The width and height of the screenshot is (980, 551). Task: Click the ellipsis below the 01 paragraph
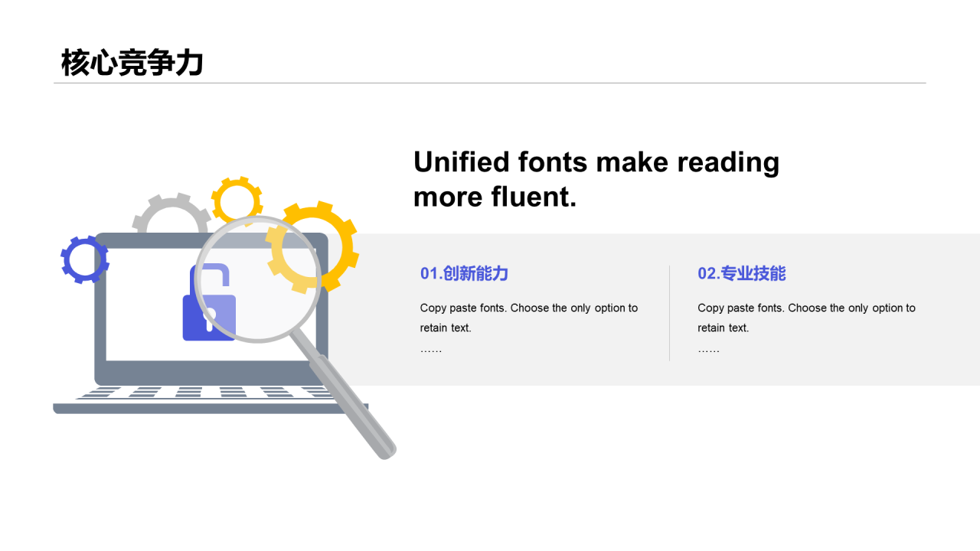431,350
